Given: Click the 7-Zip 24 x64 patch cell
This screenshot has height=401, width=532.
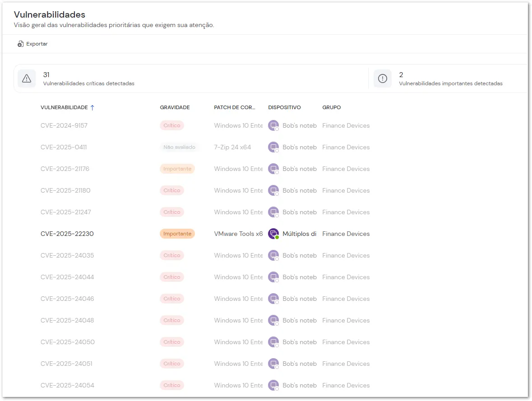Looking at the screenshot, I should [x=232, y=147].
